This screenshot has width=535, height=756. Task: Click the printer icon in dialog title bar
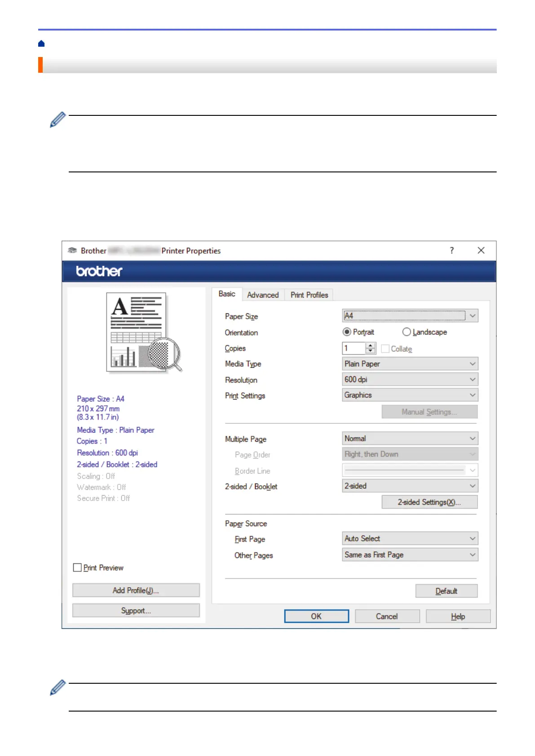(72, 251)
